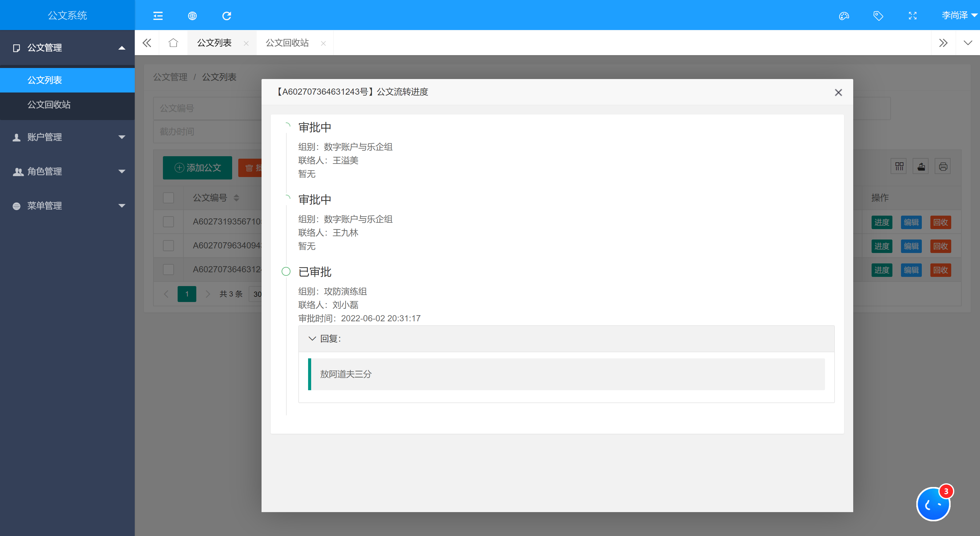Click 回收 button in first row
Viewport: 980px width, 536px height.
(940, 223)
